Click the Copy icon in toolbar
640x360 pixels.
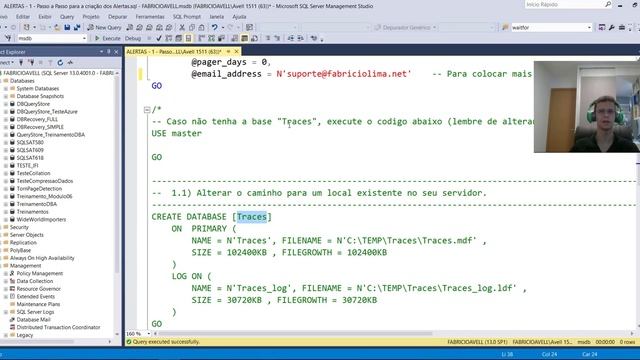[x=191, y=27]
